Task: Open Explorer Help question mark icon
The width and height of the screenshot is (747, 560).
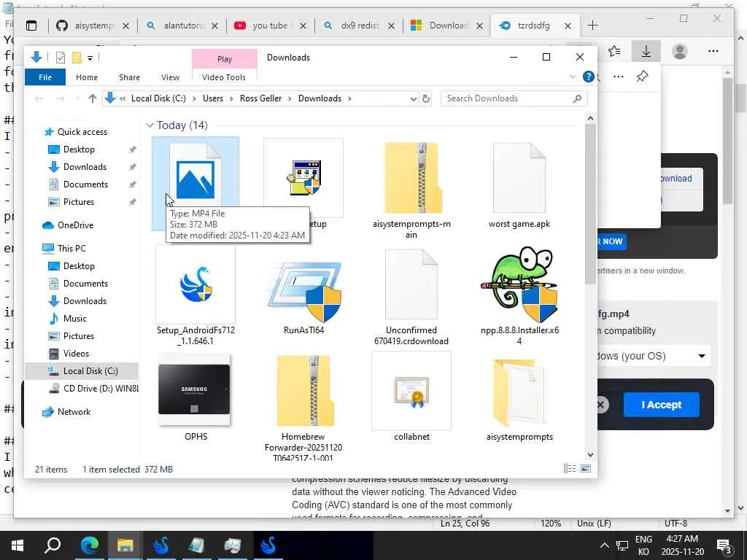Action: [589, 77]
